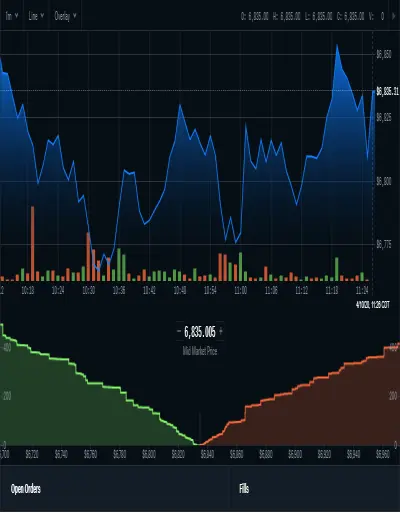Image resolution: width=400 pixels, height=513 pixels.
Task: Click the Mid Market Price label
Action: coord(200,351)
